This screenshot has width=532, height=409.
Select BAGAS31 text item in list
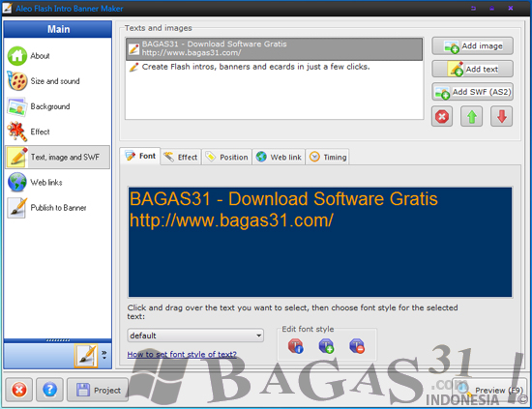pos(274,49)
